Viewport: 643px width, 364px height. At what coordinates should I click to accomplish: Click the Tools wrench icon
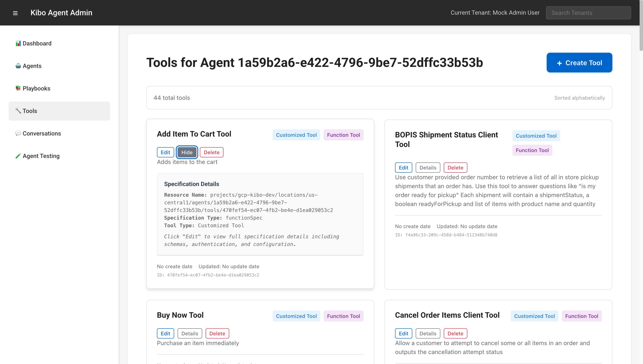18,111
